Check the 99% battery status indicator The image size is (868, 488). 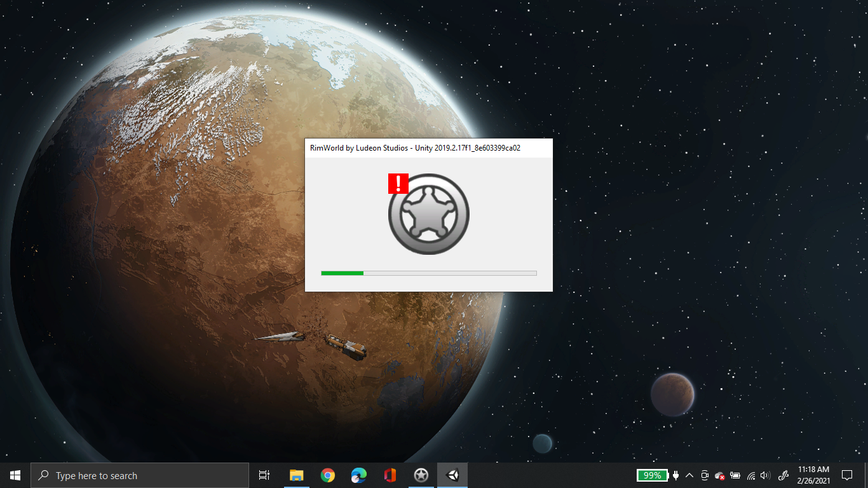coord(651,475)
